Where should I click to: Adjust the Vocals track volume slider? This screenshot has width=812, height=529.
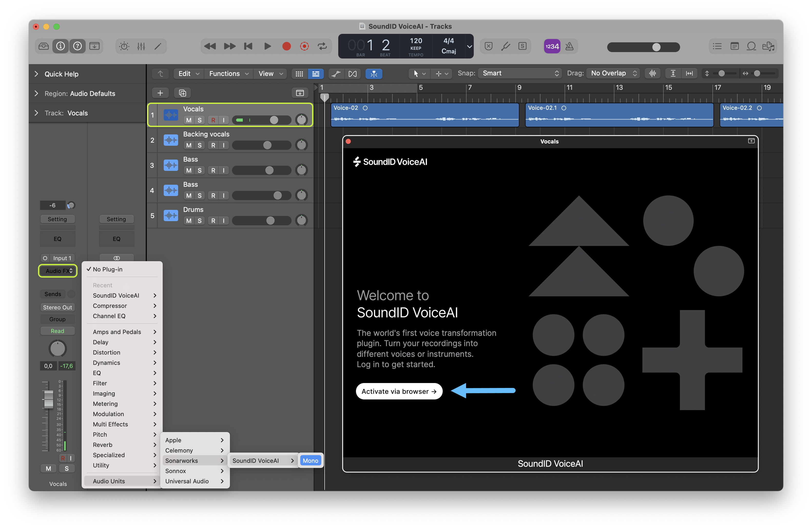pos(262,120)
